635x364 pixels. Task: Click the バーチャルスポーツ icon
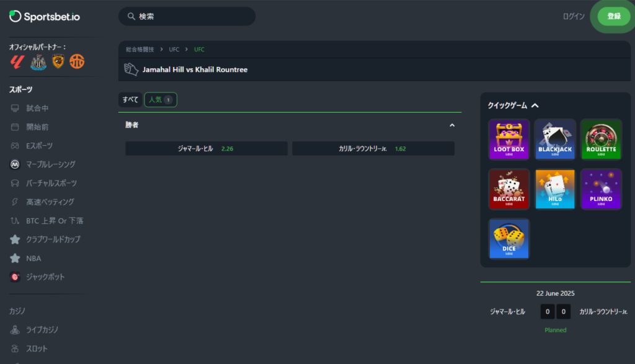click(15, 183)
